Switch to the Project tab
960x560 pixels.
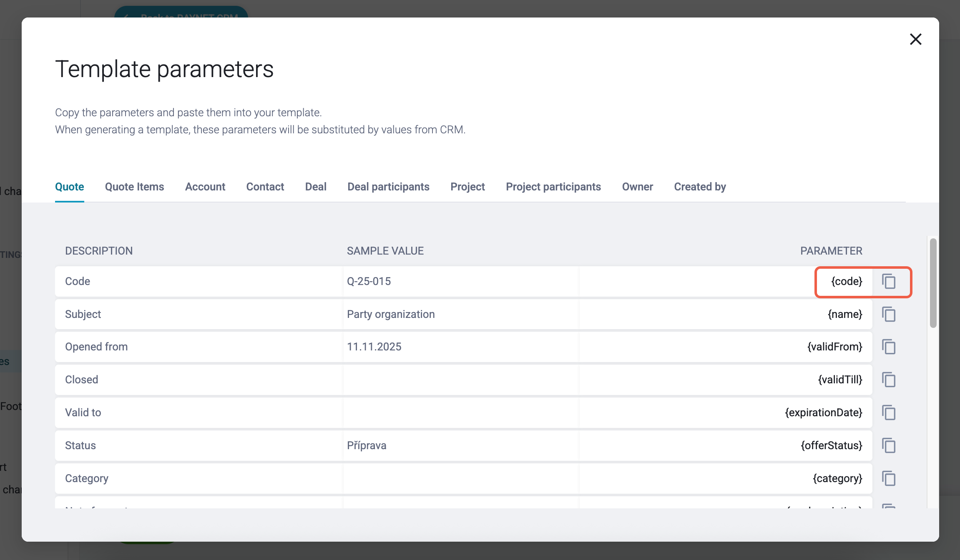tap(467, 187)
